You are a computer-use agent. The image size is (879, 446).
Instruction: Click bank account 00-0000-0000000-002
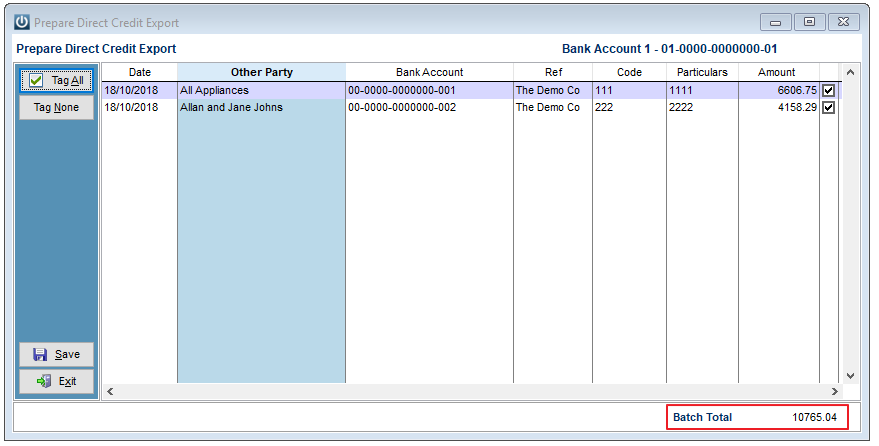tap(429, 107)
